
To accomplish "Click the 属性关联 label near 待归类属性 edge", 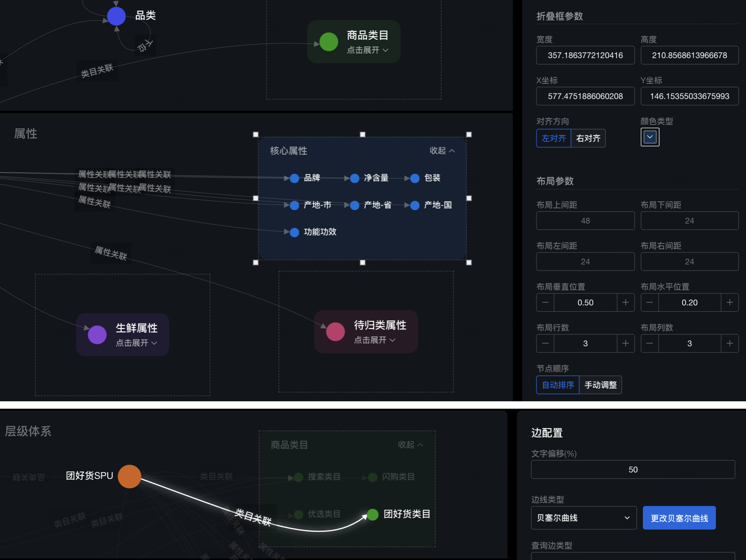I will (111, 253).
